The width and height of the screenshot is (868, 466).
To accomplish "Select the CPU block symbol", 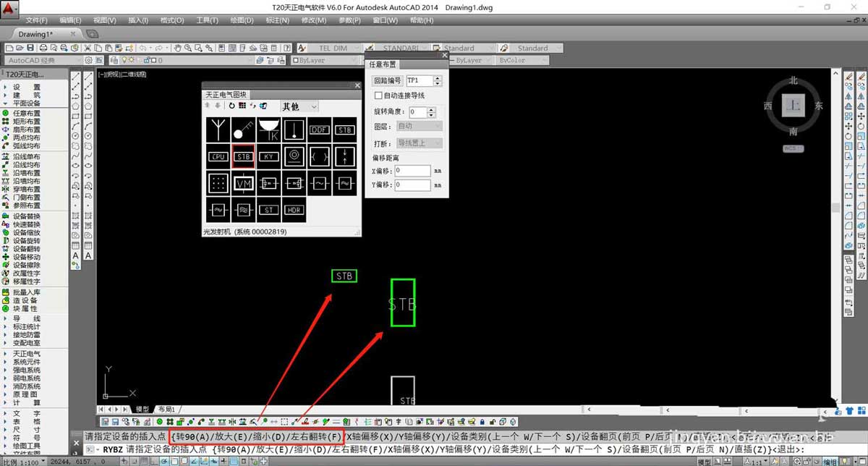I will coord(218,156).
